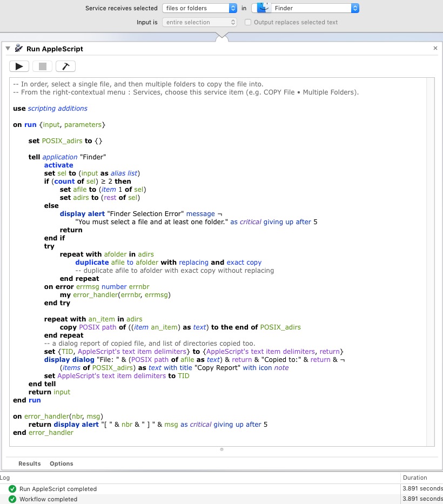Image resolution: width=443 pixels, height=504 pixels.
Task: Click the Finder icon in application dropdown
Action: pyautogui.click(x=264, y=8)
